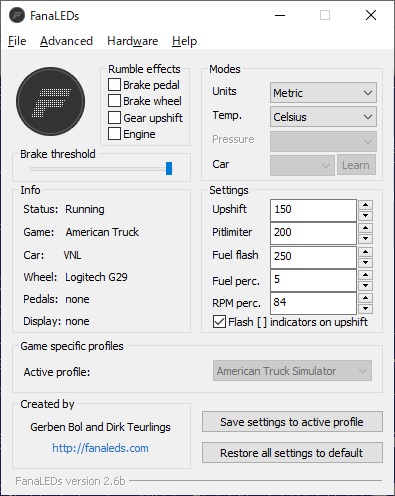Open the Units dropdown showing Metric
Image resolution: width=395 pixels, height=496 pixels.
pos(323,93)
